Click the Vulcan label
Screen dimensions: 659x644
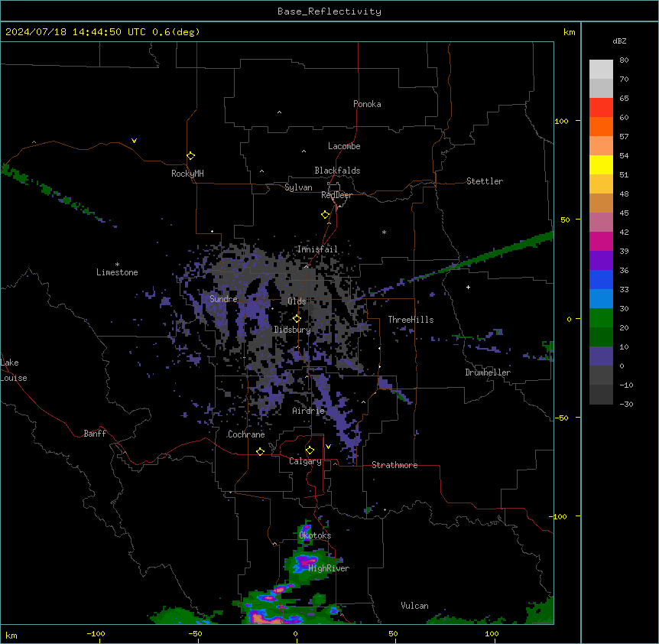click(x=415, y=606)
